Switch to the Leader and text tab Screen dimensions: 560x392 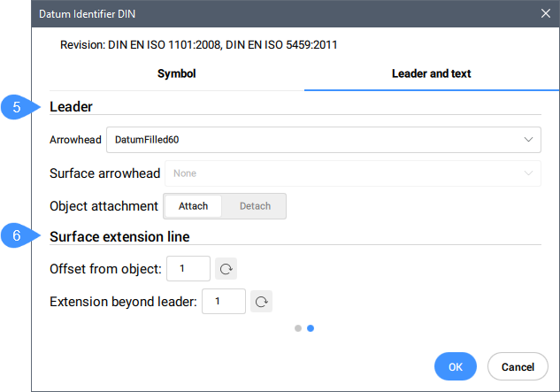click(x=431, y=73)
